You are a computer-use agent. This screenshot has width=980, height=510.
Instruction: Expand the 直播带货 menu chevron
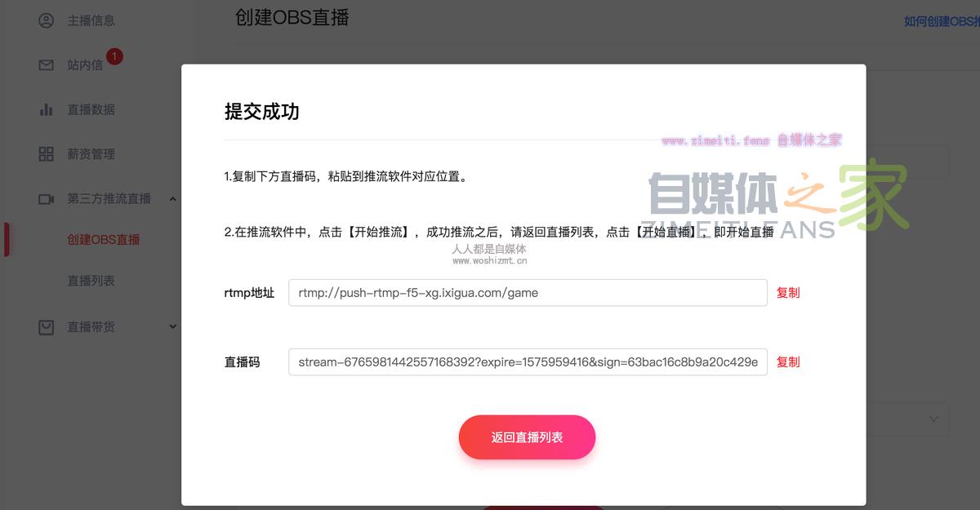[172, 326]
